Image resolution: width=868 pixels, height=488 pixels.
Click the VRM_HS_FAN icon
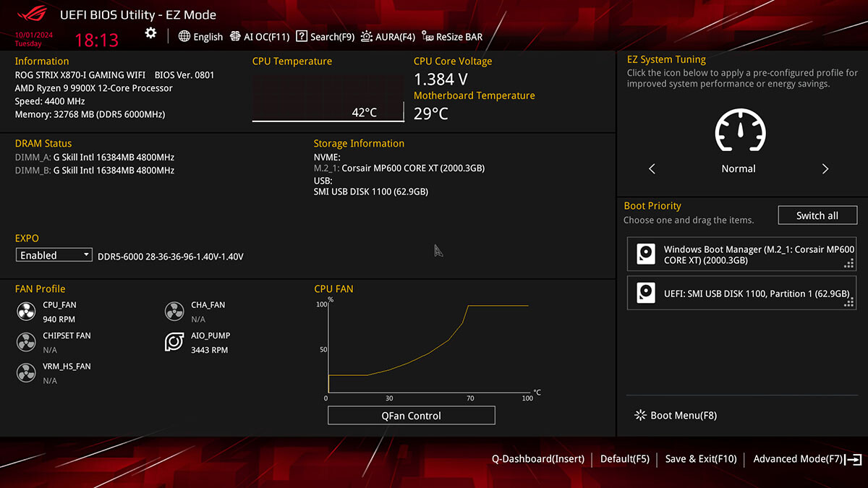(x=26, y=373)
